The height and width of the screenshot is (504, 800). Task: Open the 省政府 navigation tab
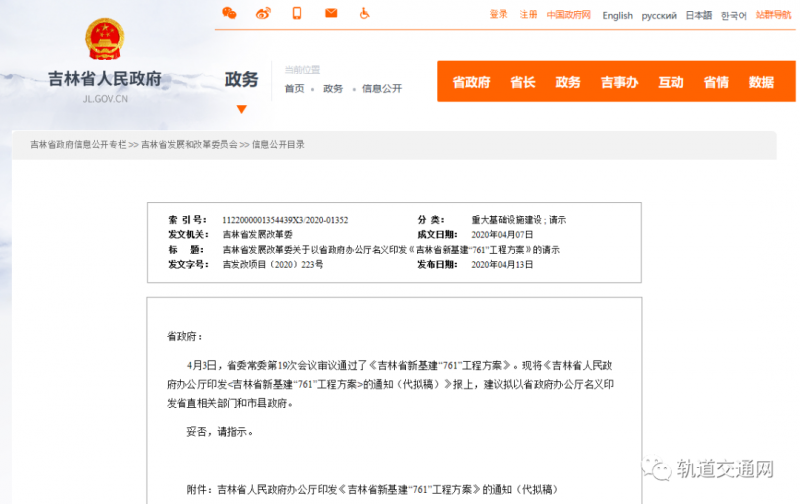coord(471,82)
